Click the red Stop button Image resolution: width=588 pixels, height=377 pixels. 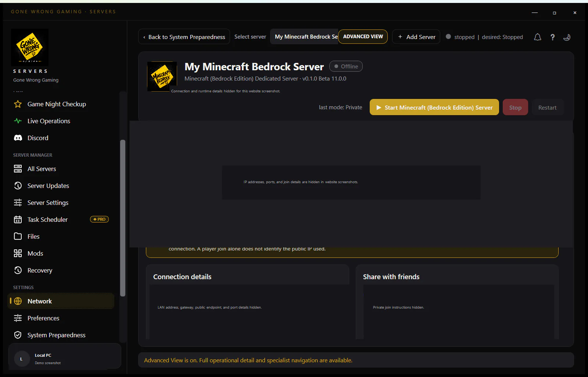[515, 107]
